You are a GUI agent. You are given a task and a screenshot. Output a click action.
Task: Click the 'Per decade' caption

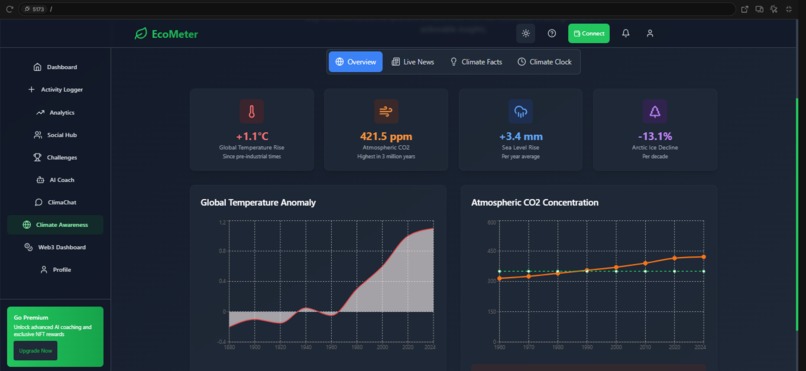point(655,156)
